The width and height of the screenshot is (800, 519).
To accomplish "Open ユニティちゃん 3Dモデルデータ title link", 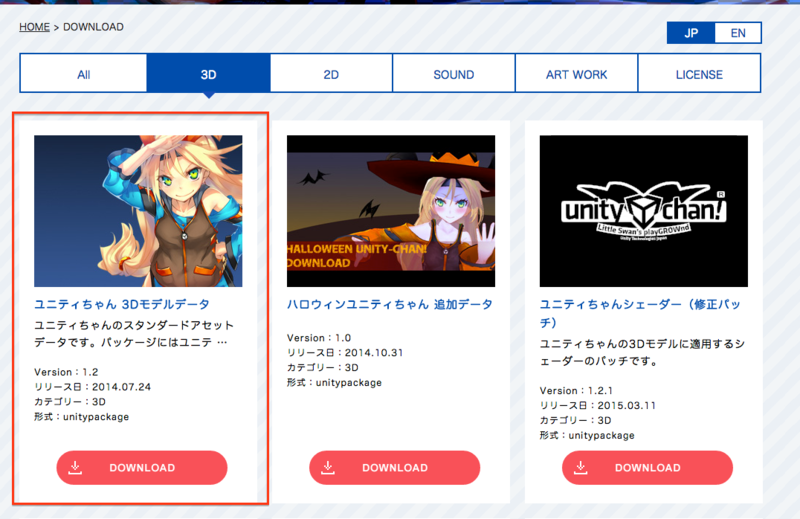I will pos(122,304).
